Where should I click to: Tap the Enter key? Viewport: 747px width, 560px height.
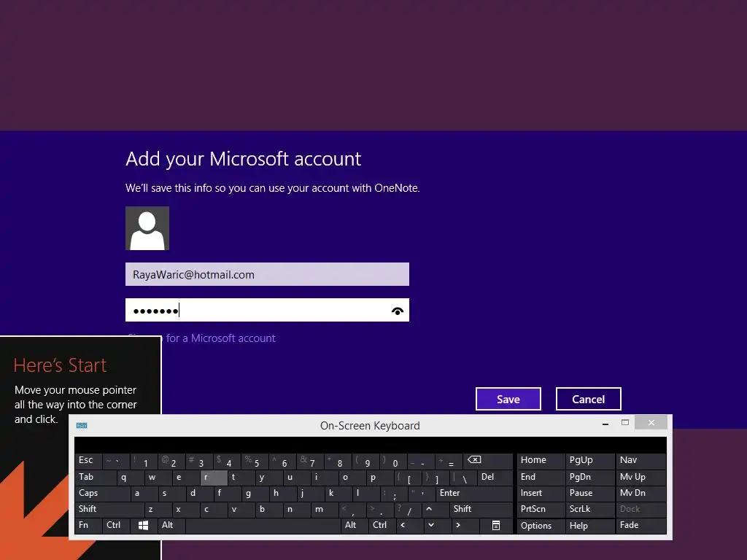point(474,494)
